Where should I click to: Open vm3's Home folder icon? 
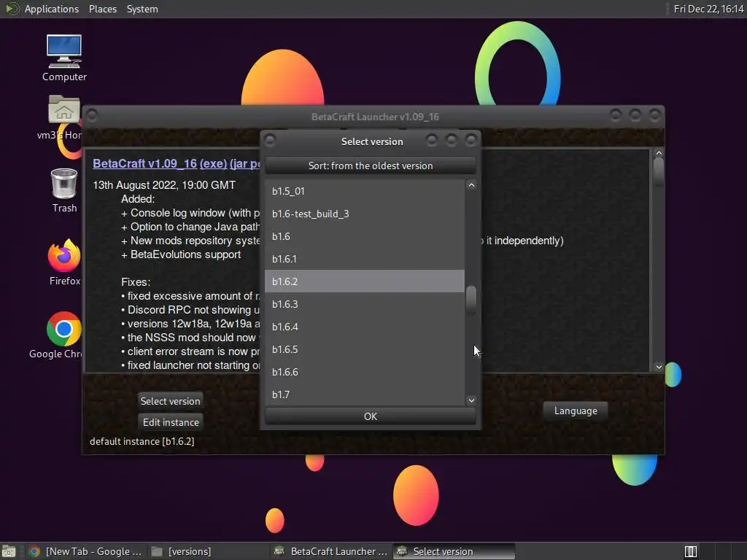(x=63, y=117)
